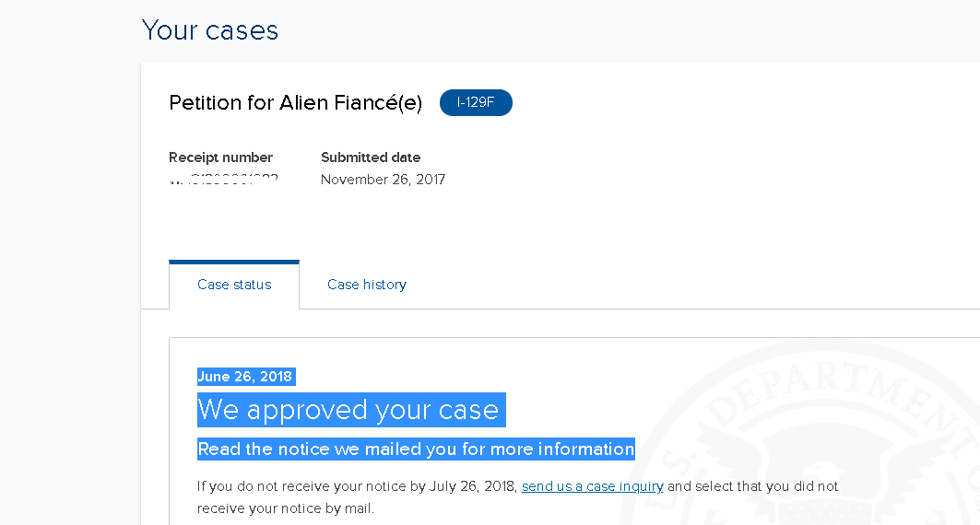The width and height of the screenshot is (980, 525).
Task: Select the Case status tab
Action: point(234,285)
